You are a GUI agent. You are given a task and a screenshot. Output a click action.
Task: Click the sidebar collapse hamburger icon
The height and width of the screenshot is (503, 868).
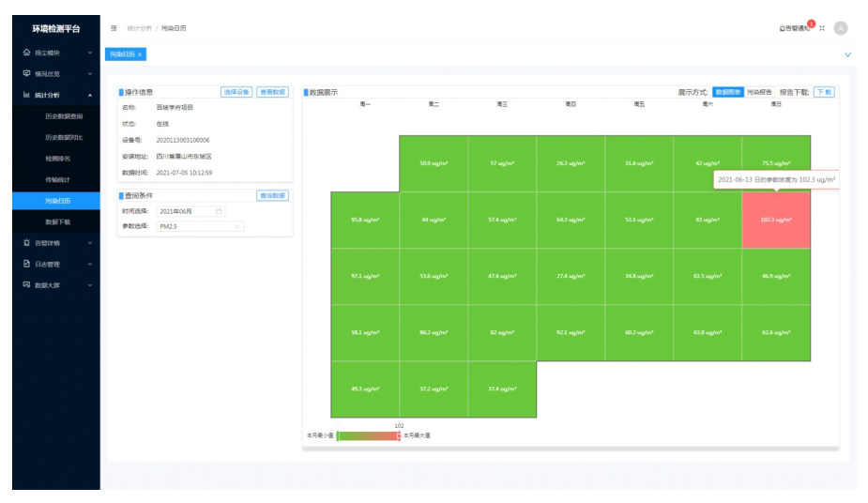pyautogui.click(x=114, y=28)
